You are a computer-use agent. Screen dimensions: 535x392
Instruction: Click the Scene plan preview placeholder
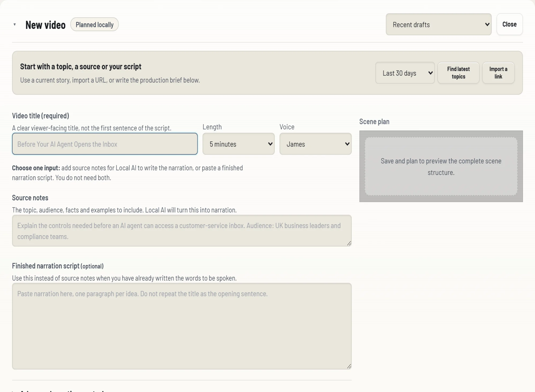(x=441, y=166)
